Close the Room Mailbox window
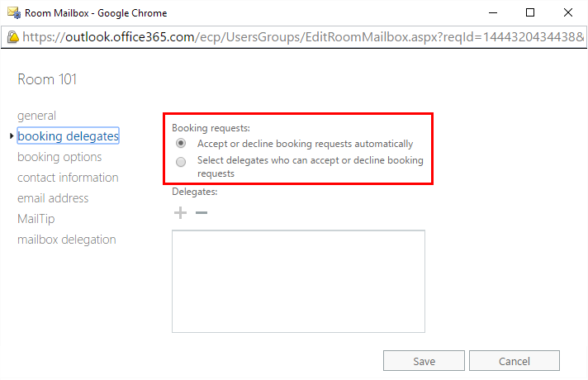The image size is (588, 380). pos(568,12)
